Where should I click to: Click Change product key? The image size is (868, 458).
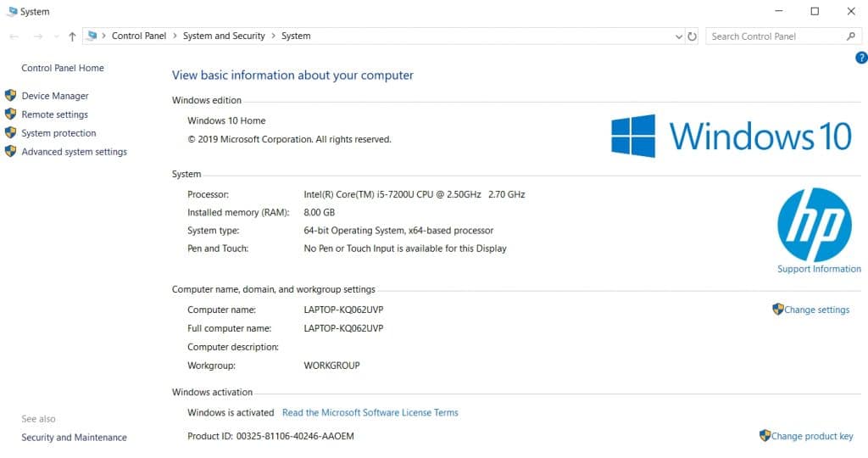pyautogui.click(x=811, y=436)
